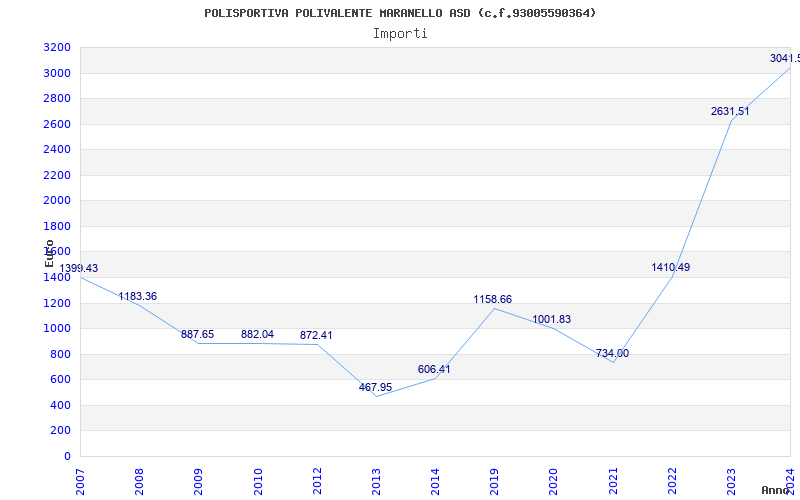Click the 2024 data label starting 3041
Viewport: 800px width, 500px height.
click(785, 59)
